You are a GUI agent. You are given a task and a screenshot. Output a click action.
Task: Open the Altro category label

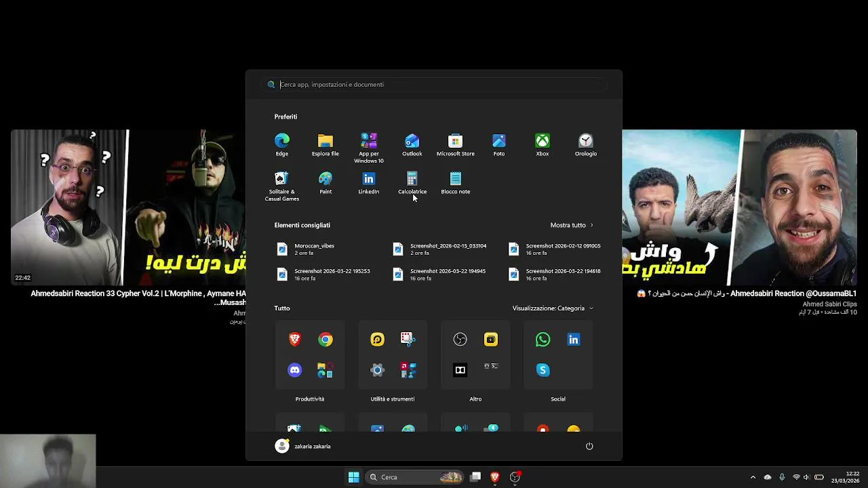[x=475, y=399]
